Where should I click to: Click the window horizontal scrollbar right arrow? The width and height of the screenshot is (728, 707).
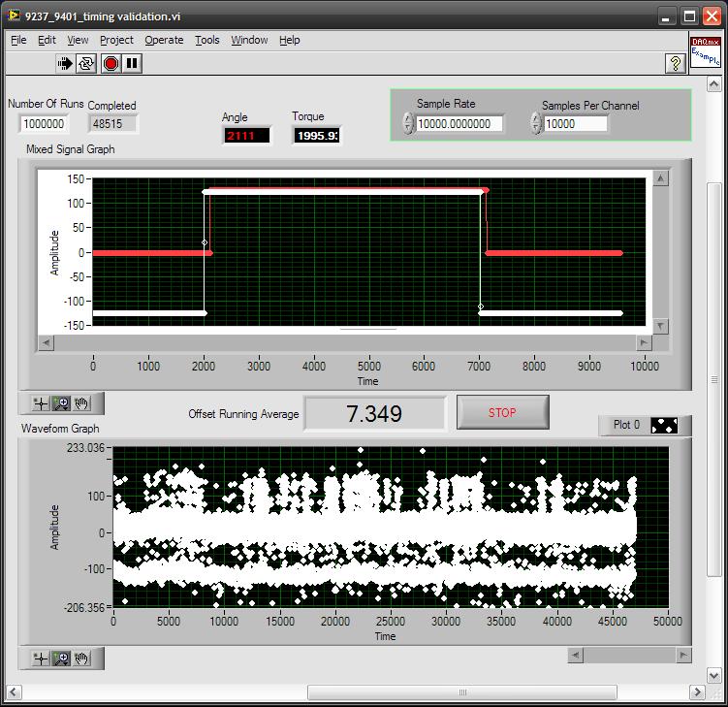[696, 692]
